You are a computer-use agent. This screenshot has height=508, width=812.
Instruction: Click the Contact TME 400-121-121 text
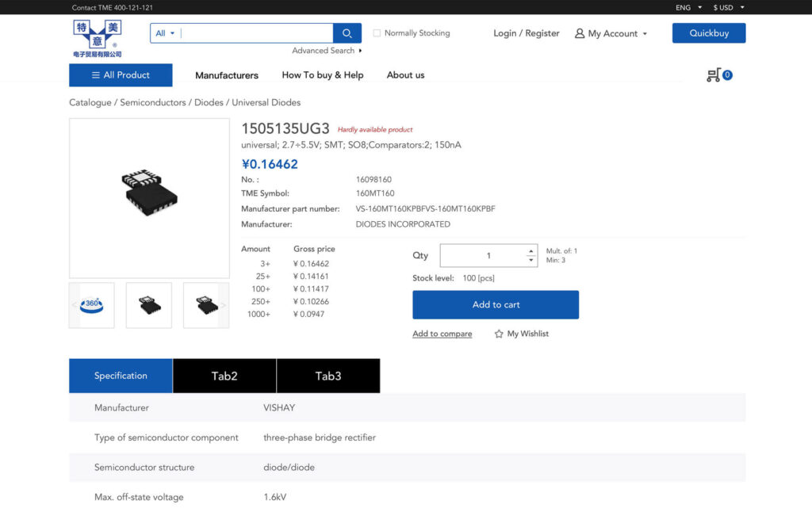(x=113, y=7)
